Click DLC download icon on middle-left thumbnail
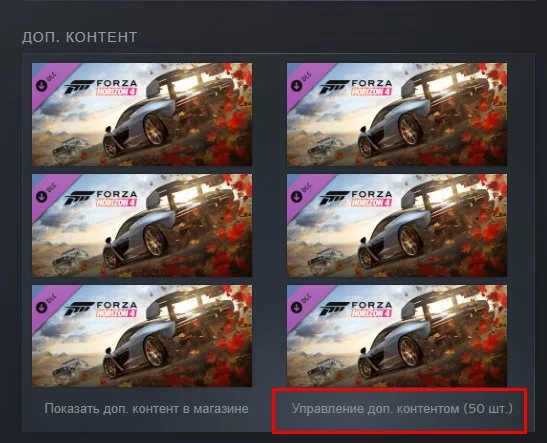 coord(42,196)
